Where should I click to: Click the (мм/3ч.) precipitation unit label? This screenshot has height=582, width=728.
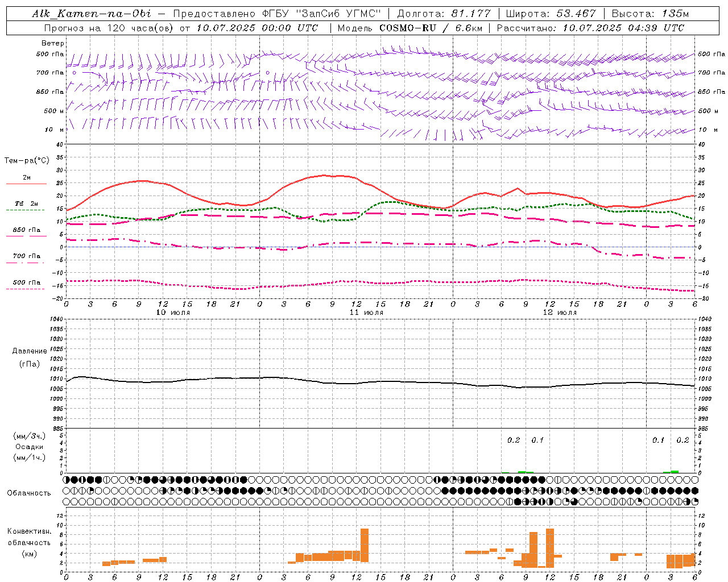point(29,436)
